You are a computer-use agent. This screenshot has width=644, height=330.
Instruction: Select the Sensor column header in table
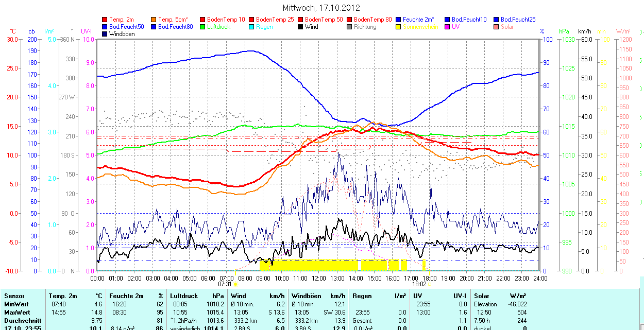point(14,296)
